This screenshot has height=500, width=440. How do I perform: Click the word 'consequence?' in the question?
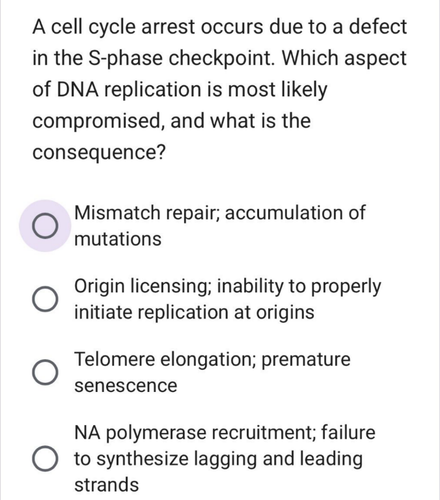99,153
